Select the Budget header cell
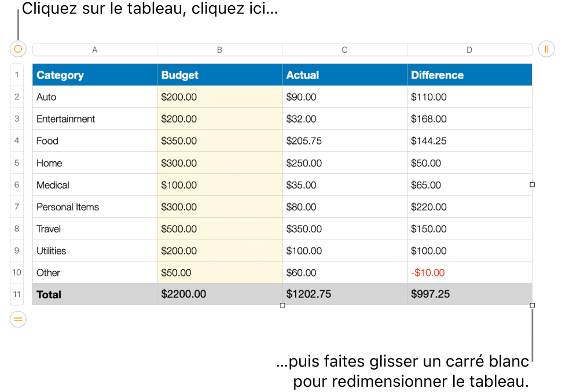The height and width of the screenshot is (392, 562). [x=220, y=75]
